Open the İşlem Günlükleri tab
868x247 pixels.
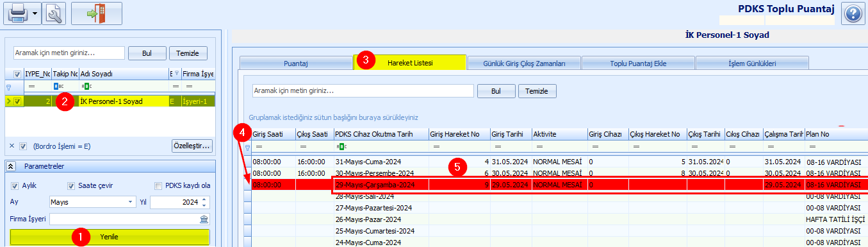click(752, 63)
